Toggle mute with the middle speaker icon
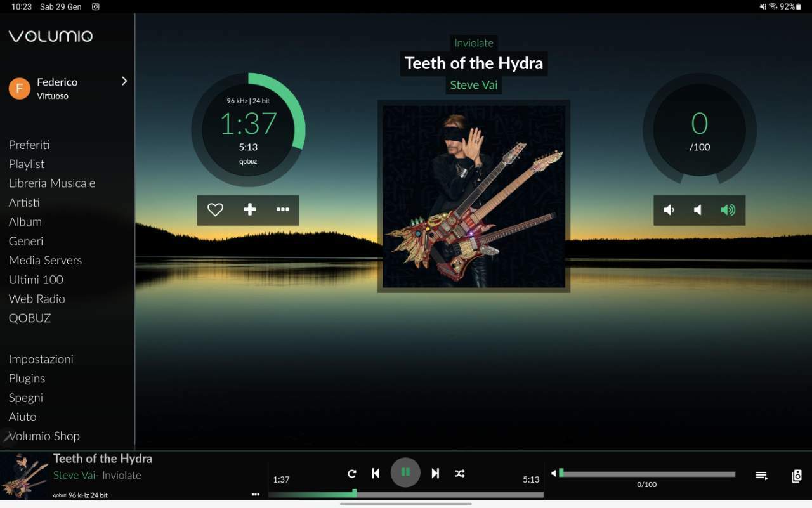 click(x=698, y=210)
